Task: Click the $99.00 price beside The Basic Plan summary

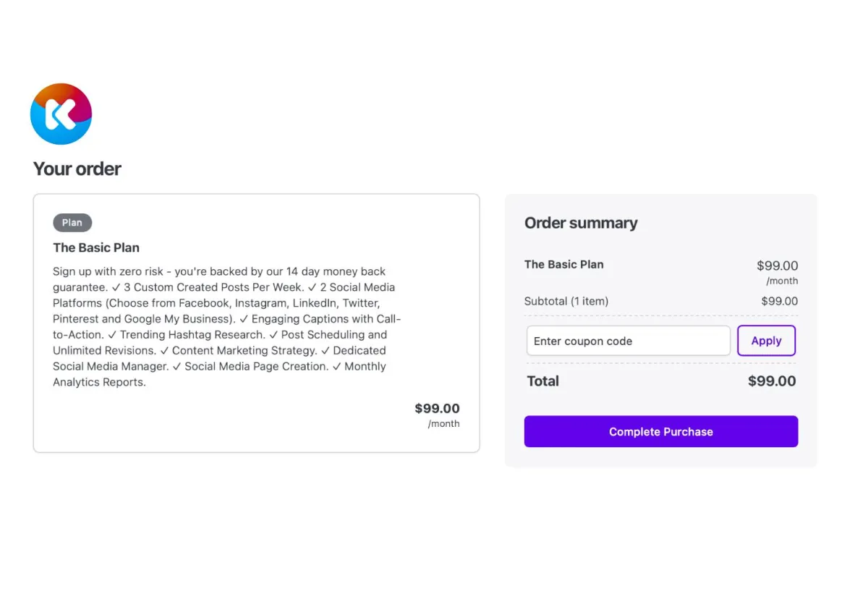Action: [778, 266]
